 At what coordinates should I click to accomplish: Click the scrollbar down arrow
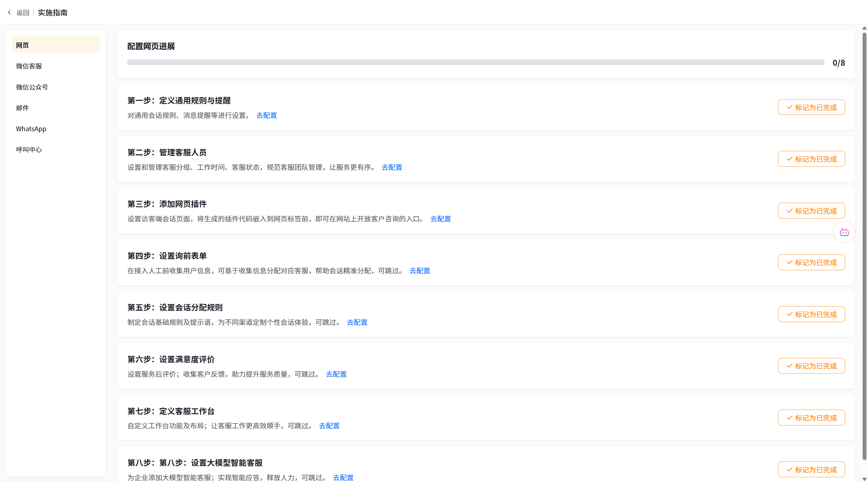pos(864,479)
